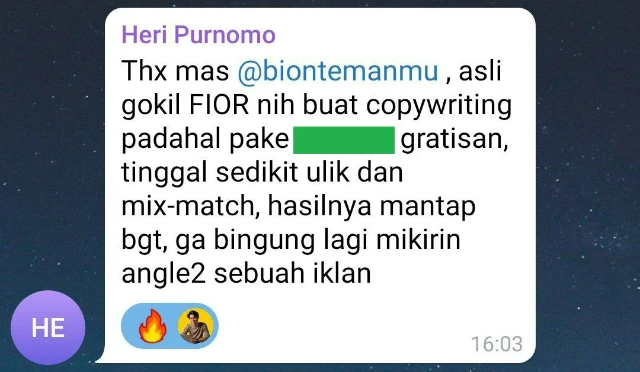Tap the last line 'angle2 sebuah iklan'
This screenshot has height=372, width=640.
pyautogui.click(x=246, y=274)
